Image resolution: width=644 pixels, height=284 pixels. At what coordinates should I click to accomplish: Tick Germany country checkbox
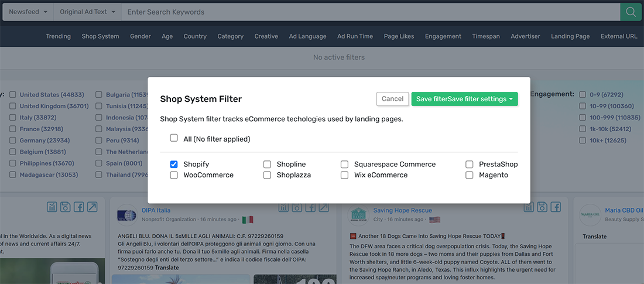(x=13, y=141)
